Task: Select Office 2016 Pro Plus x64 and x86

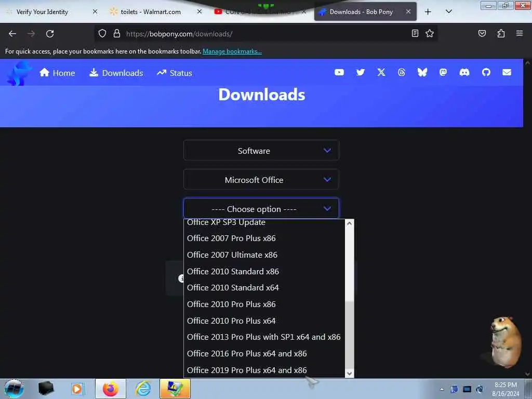Action: [264, 353]
